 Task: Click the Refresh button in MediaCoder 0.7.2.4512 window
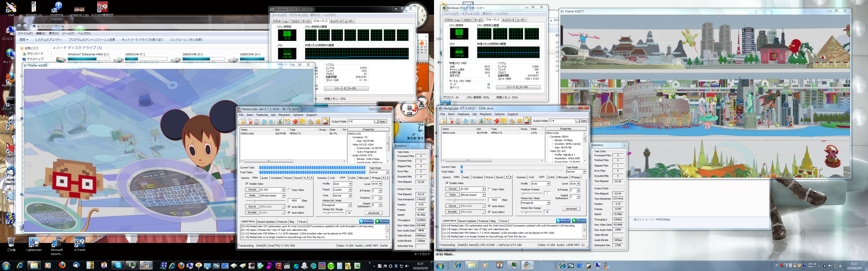click(x=563, y=221)
